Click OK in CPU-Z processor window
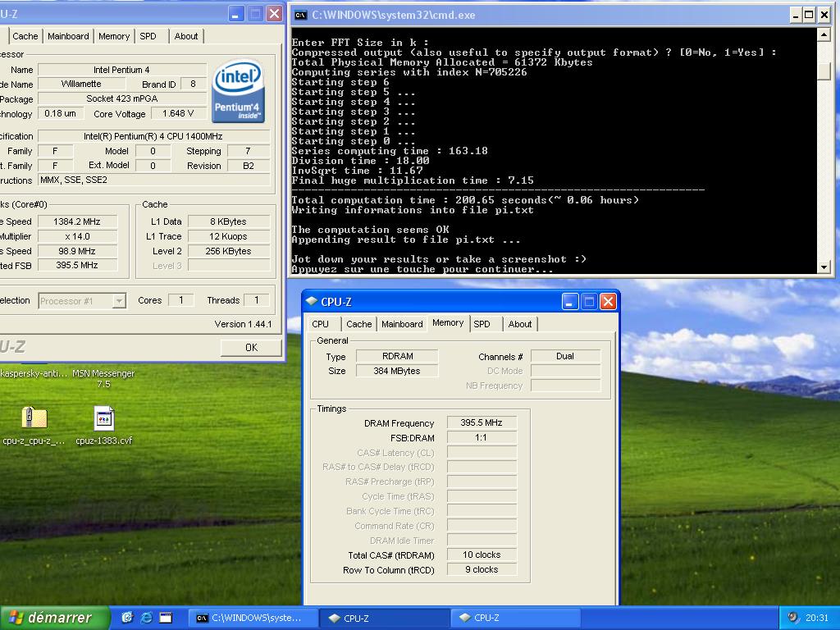The width and height of the screenshot is (840, 630). pyautogui.click(x=251, y=348)
